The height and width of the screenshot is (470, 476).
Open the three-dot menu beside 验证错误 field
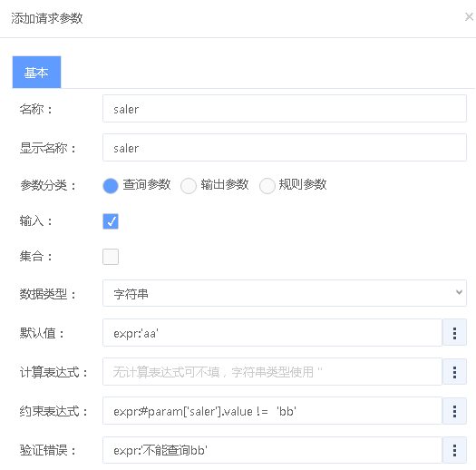pos(454,450)
